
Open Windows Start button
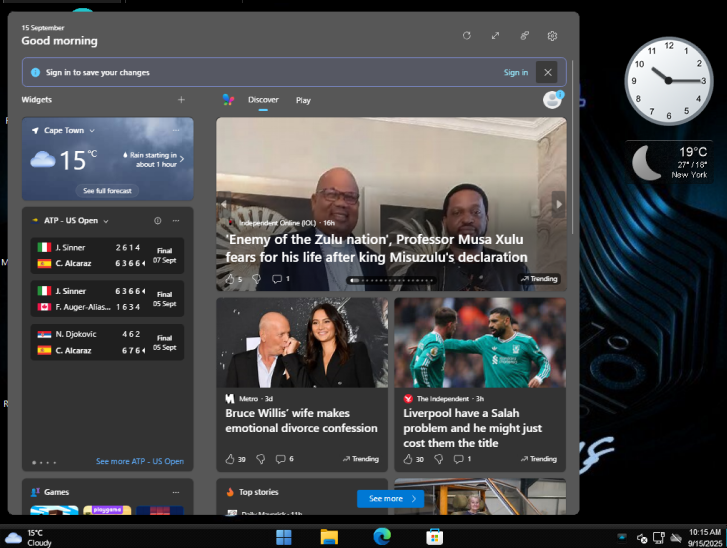284,537
